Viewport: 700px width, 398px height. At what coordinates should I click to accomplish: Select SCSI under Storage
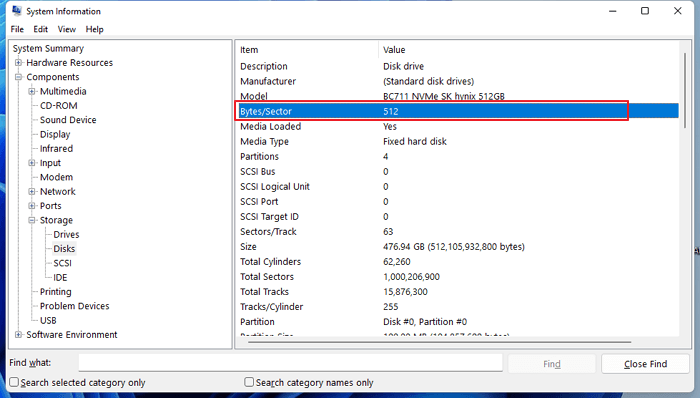(62, 263)
